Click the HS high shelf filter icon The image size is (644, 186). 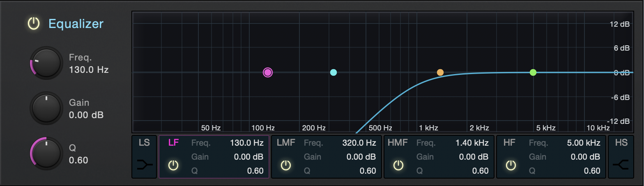click(621, 165)
